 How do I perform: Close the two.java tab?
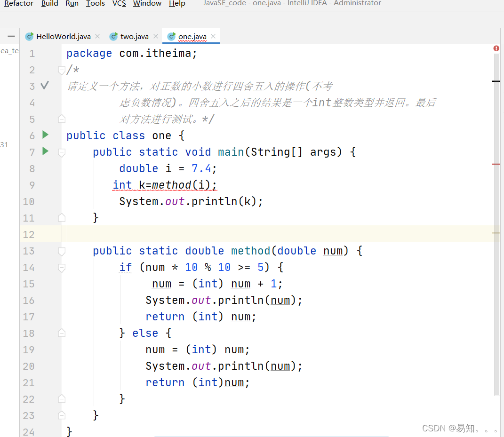pyautogui.click(x=156, y=36)
